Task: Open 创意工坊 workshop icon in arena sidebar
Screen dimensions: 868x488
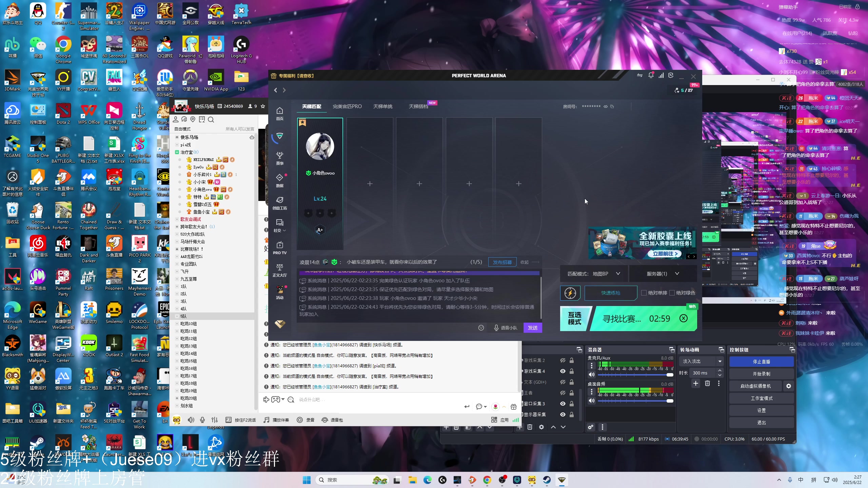Action: 280,203
